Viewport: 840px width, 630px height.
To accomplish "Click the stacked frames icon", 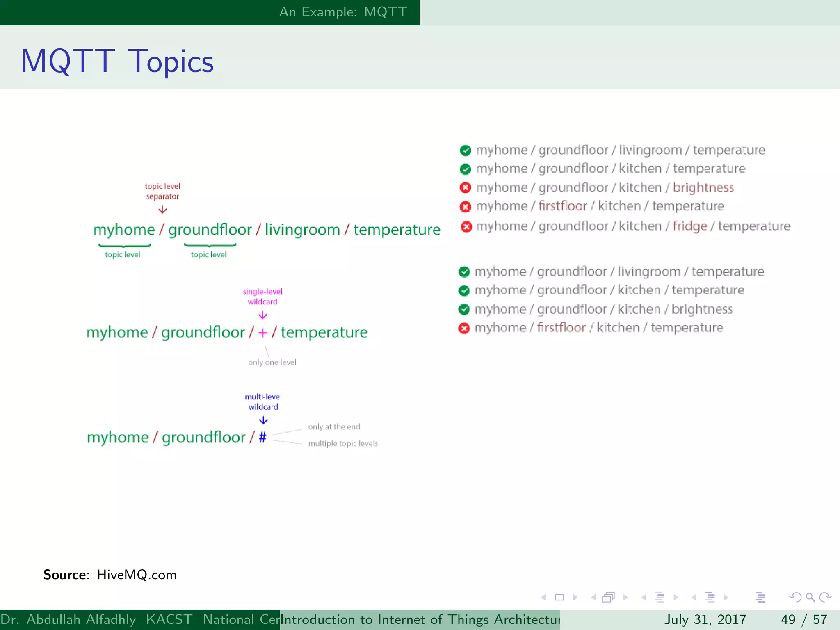I will pyautogui.click(x=609, y=597).
